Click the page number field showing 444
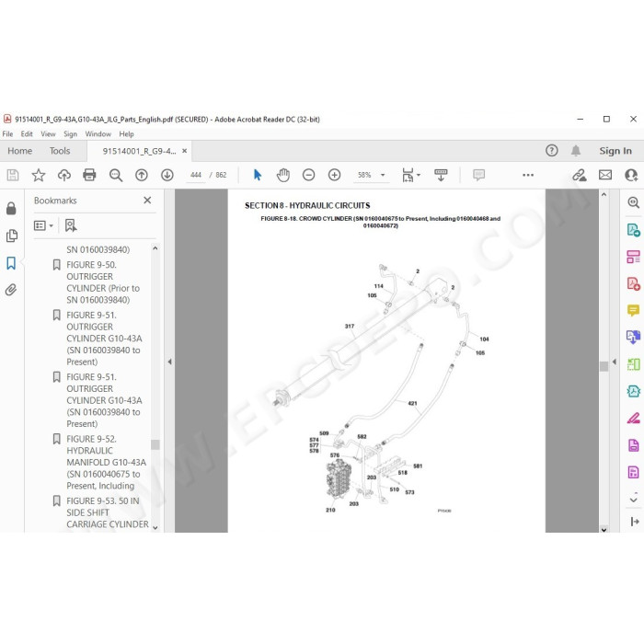The height and width of the screenshot is (644, 644). (x=196, y=175)
